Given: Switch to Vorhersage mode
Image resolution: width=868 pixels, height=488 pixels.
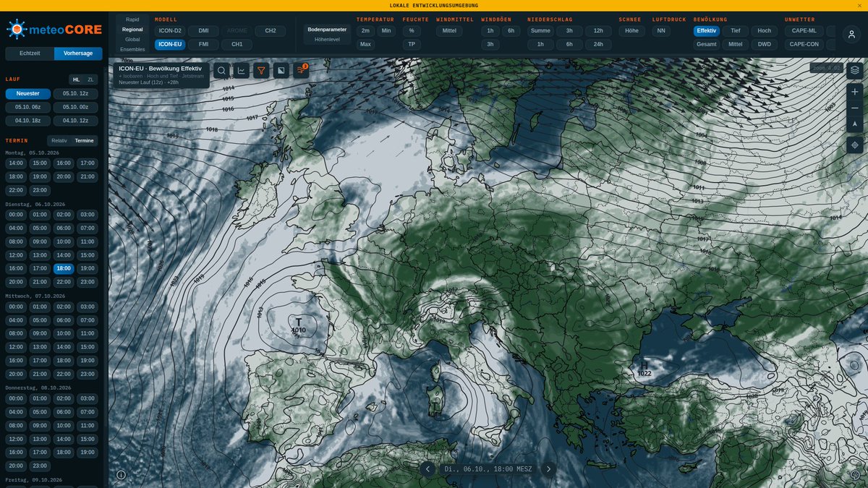Looking at the screenshot, I should [x=78, y=53].
